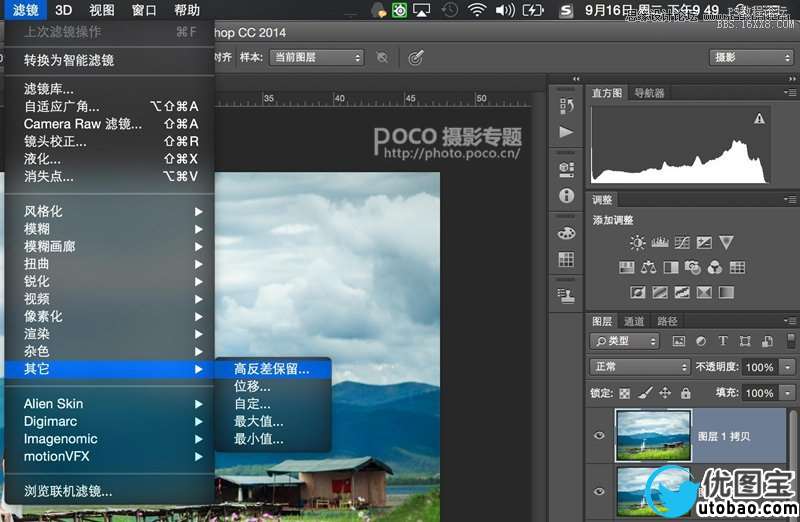
Task: Open the 正常 blend mode dropdown
Action: [x=640, y=367]
